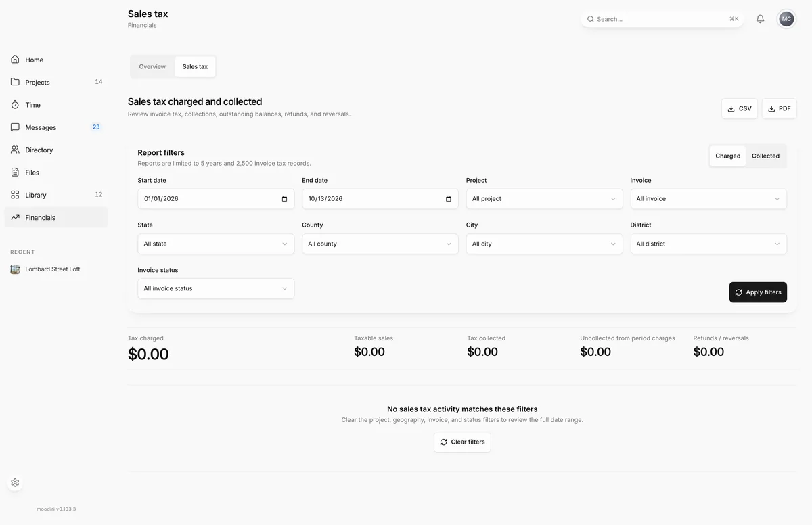Open notifications bell icon
The image size is (812, 525).
[761, 19]
